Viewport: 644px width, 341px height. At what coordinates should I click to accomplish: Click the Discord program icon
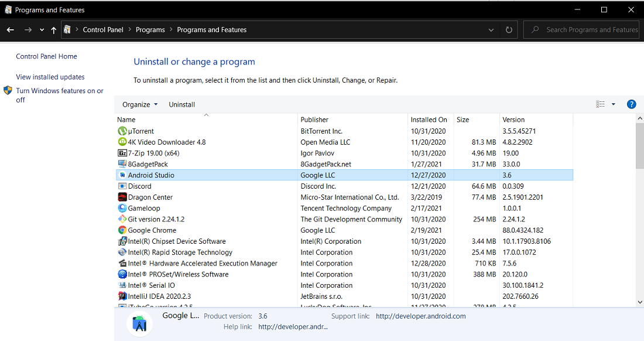pos(122,186)
